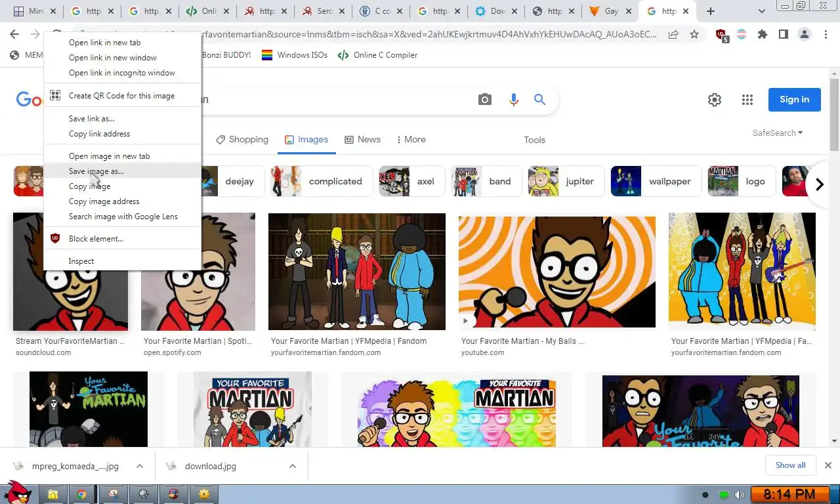Open the My Balls YouTube thumbnail
The image size is (840, 504).
pos(557,272)
